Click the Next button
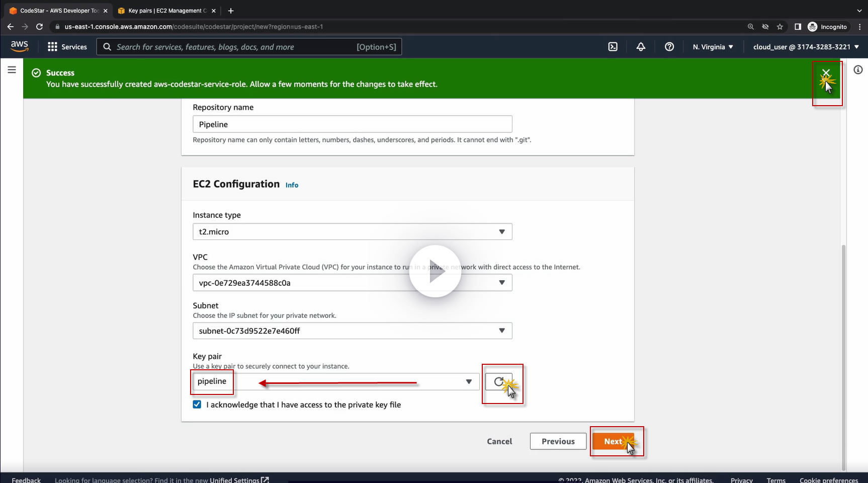This screenshot has width=868, height=483. point(613,441)
